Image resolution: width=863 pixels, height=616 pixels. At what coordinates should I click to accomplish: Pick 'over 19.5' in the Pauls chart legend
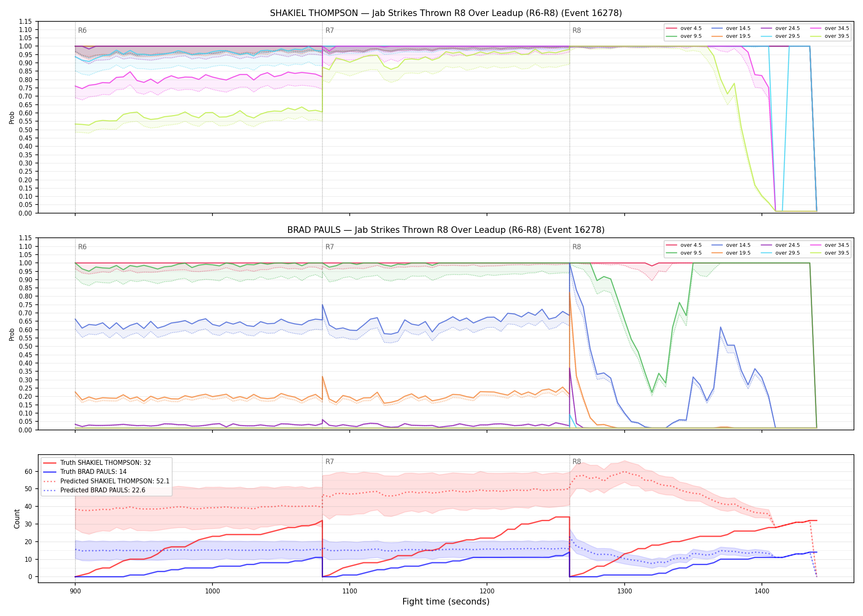731,253
